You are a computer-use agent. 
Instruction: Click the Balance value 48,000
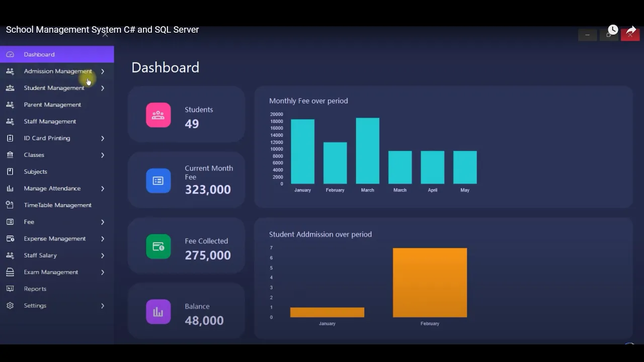(204, 320)
